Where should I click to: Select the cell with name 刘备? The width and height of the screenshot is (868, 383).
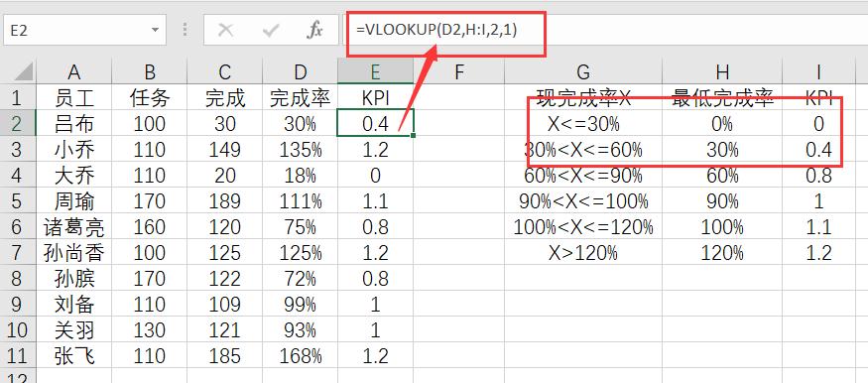[x=74, y=304]
